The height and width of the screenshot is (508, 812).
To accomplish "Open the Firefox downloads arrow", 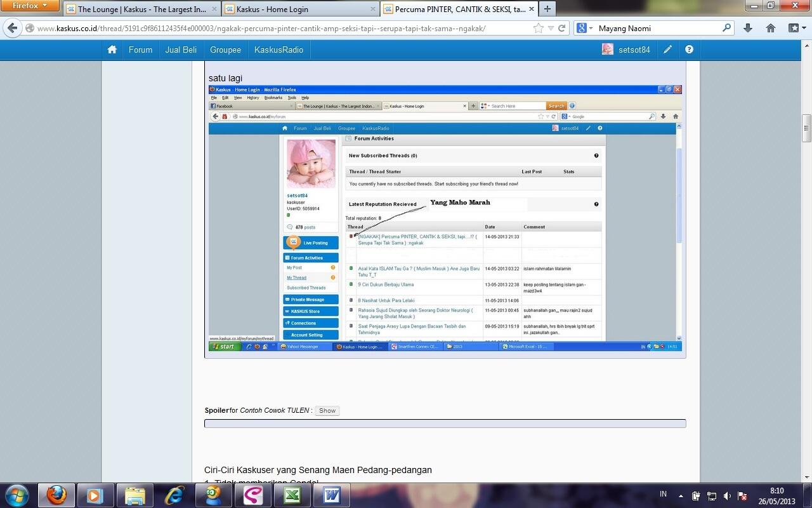I will (x=748, y=28).
